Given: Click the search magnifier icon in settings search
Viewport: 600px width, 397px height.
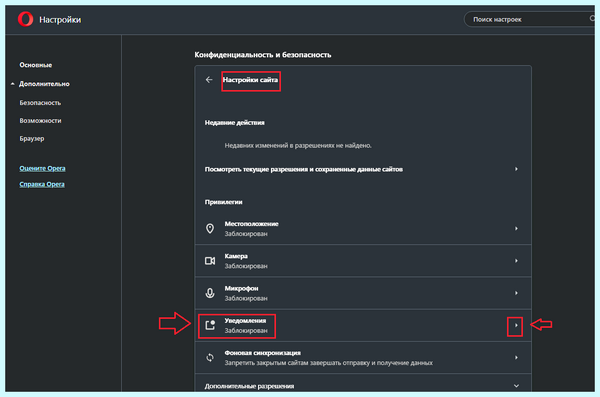Looking at the screenshot, I should point(593,19).
